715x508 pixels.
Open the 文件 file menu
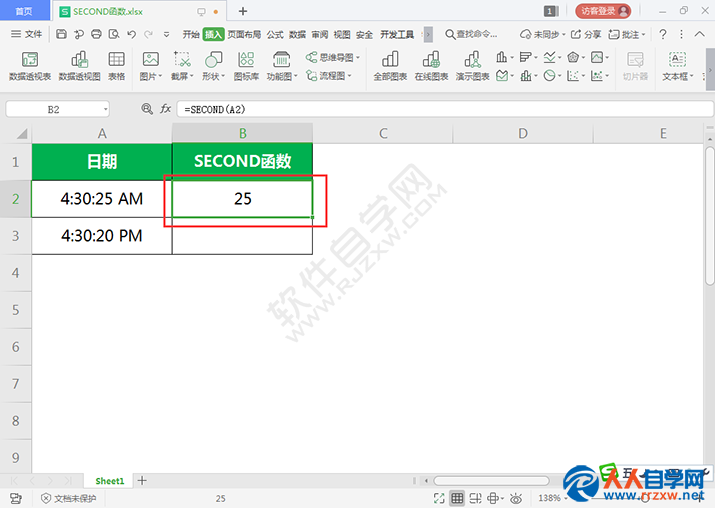pos(26,34)
